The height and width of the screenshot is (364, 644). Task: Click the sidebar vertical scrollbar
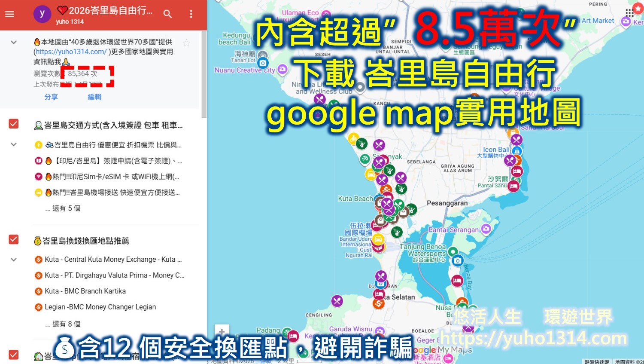point(204,74)
